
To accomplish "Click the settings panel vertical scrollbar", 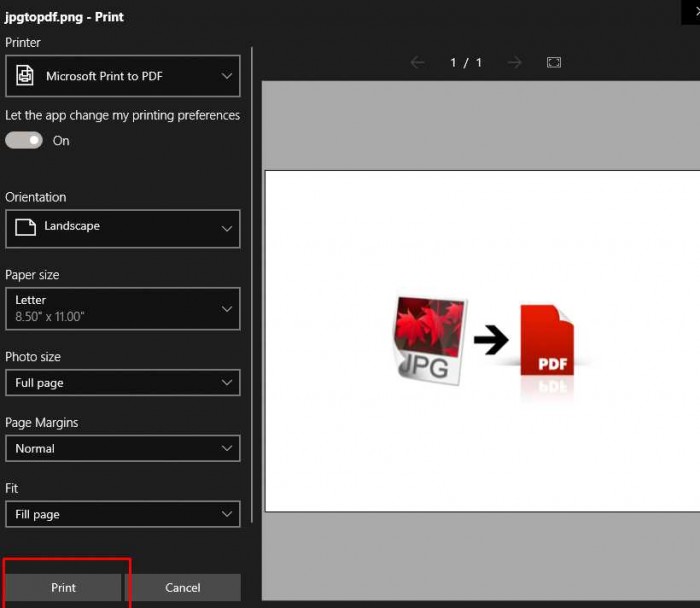I will pyautogui.click(x=252, y=284).
